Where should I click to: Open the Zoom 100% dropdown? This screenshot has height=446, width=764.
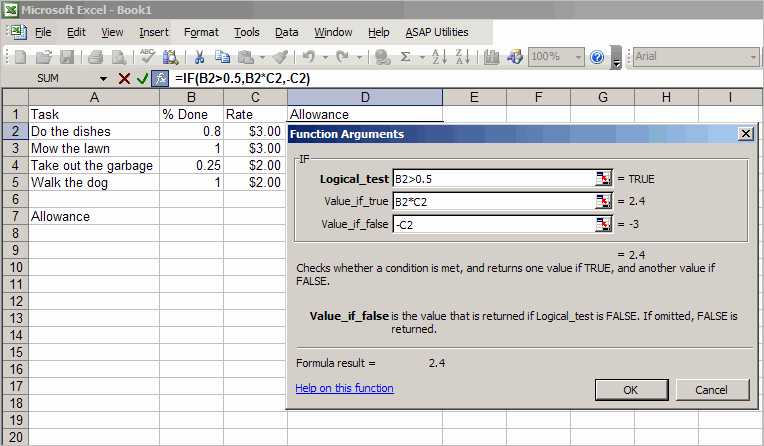point(578,57)
